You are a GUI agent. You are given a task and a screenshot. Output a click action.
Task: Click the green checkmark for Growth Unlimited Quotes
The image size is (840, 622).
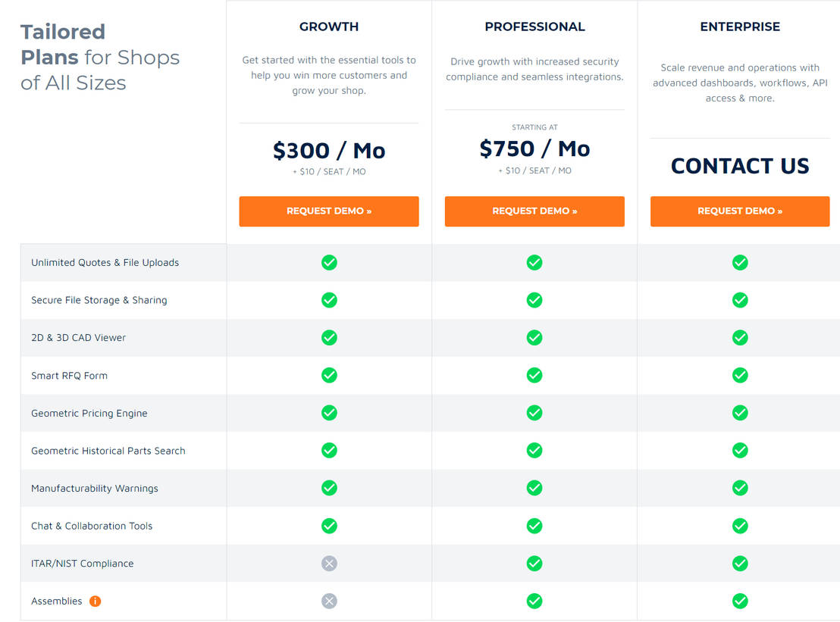tap(329, 262)
